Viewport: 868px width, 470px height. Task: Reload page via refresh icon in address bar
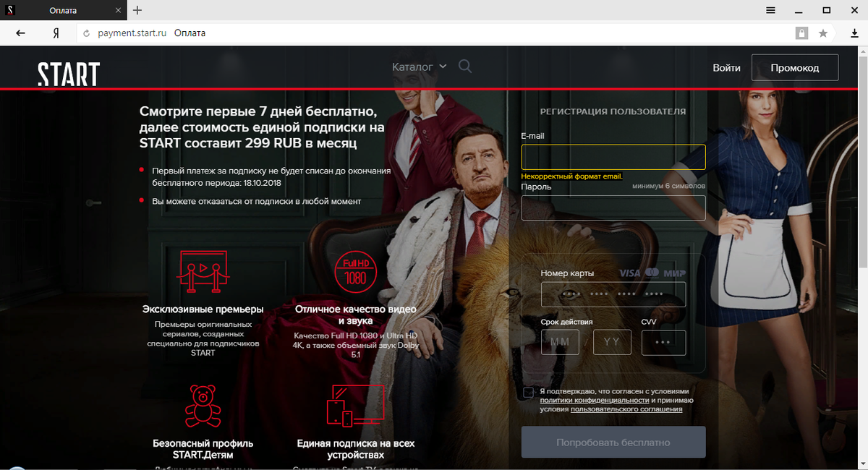click(x=86, y=33)
